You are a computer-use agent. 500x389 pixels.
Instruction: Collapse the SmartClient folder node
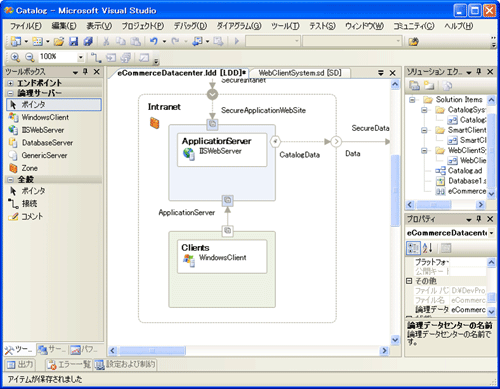coord(424,130)
